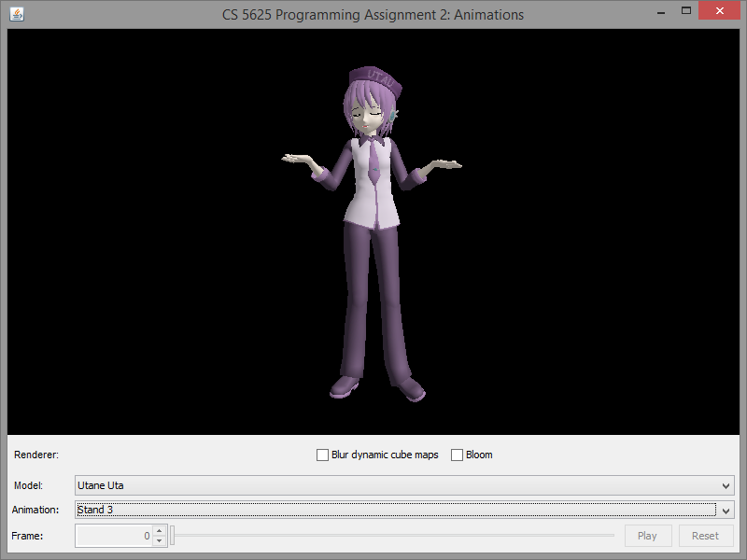Viewport: 747px width, 560px height.
Task: Enable the Blur dynamic cube maps checkbox
Action: pos(323,455)
